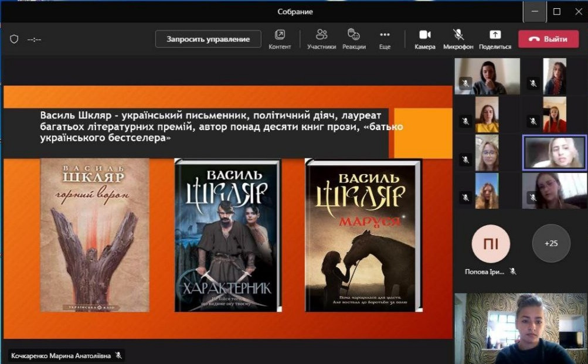588x364 pixels.
Task: Select the video tile with yellow shirt
Action: 487,114
